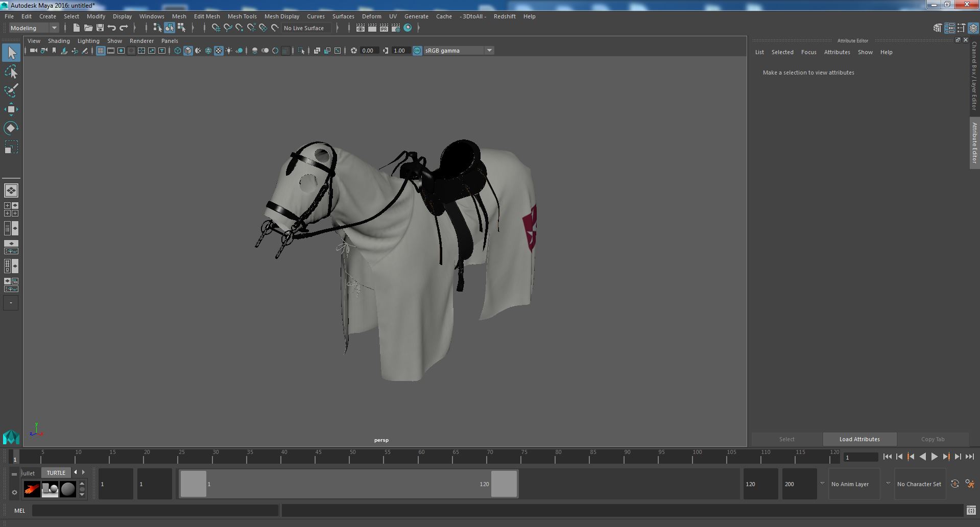Choose the Scale tool
This screenshot has height=527, width=980.
(11, 147)
